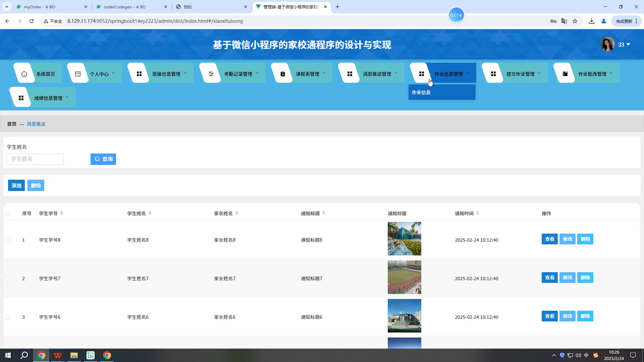The width and height of the screenshot is (644, 362).
Task: Expand the 提交作业管理 dropdown arrow
Action: click(539, 73)
